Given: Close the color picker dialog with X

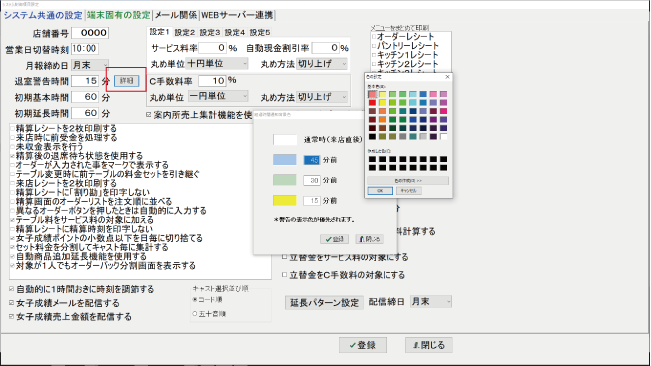Looking at the screenshot, I should click(447, 77).
